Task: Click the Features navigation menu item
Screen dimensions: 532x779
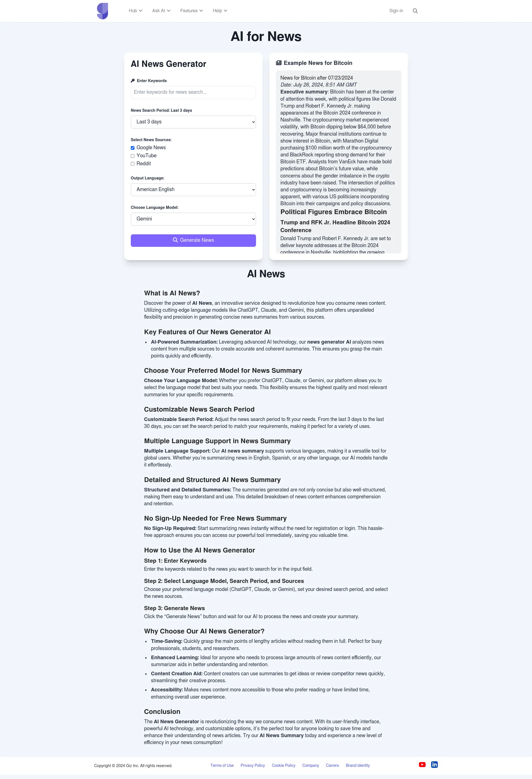Action: (191, 11)
